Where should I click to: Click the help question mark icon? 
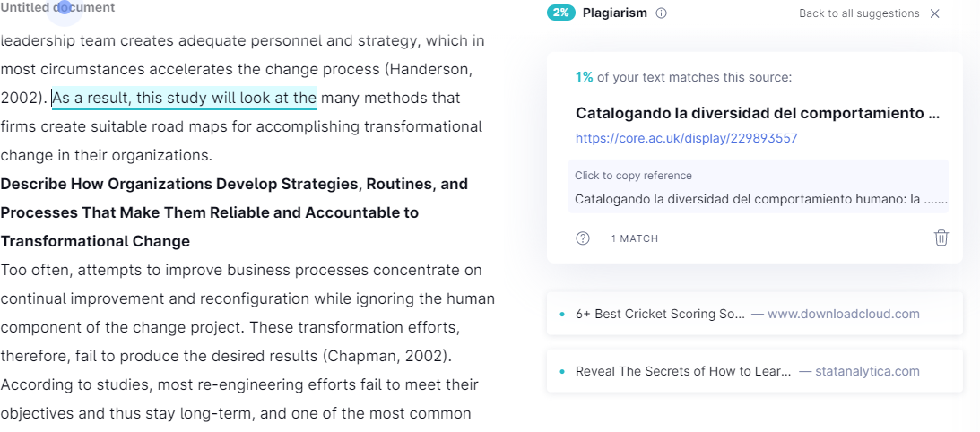(x=583, y=238)
